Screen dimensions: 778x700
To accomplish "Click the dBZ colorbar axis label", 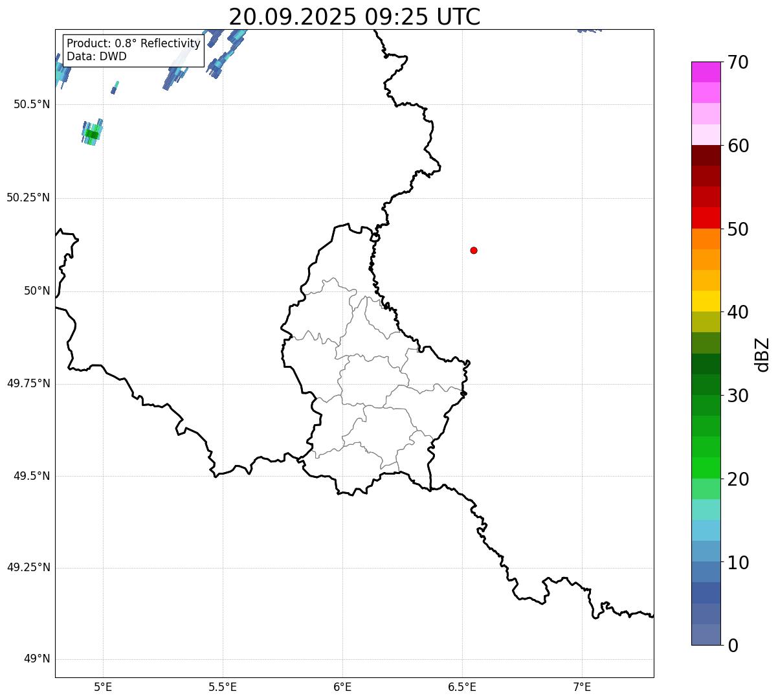I will coord(762,354).
